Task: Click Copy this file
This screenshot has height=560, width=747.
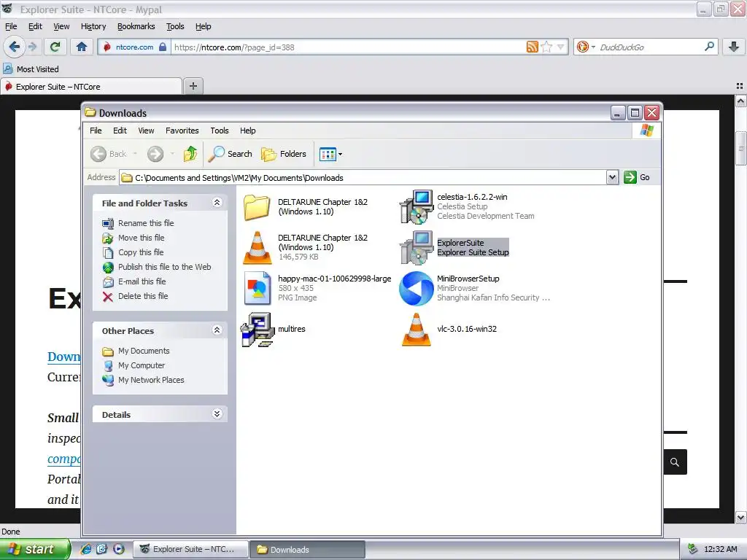Action: coord(141,252)
